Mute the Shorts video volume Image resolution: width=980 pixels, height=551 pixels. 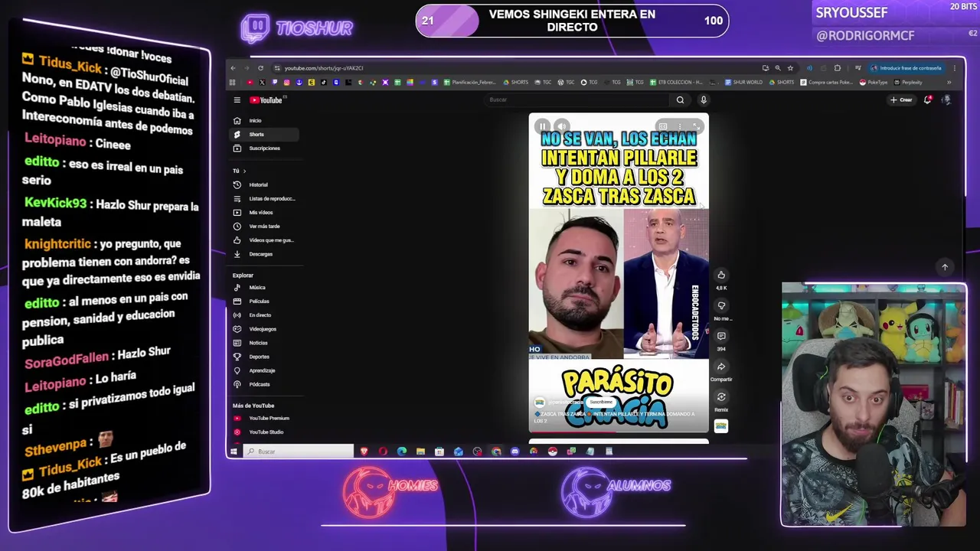tap(561, 126)
